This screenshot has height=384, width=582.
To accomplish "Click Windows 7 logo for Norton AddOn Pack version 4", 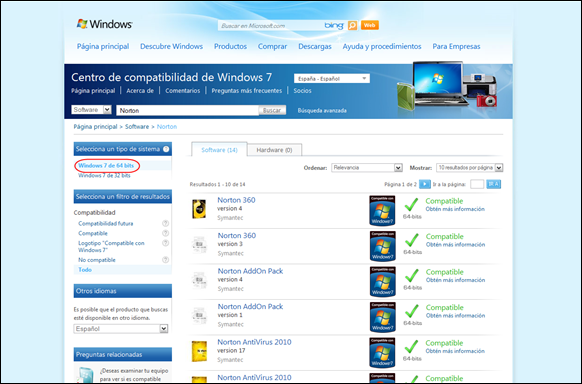I will pyautogui.click(x=382, y=282).
